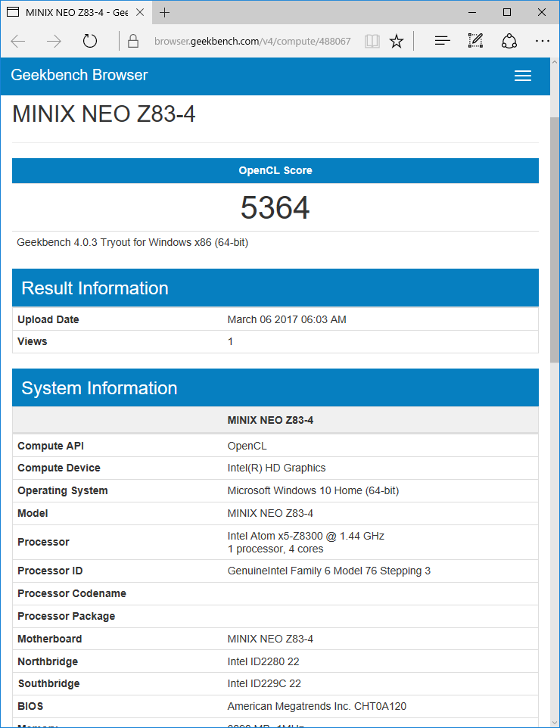Click the Intel ID2280 22 value

(263, 661)
